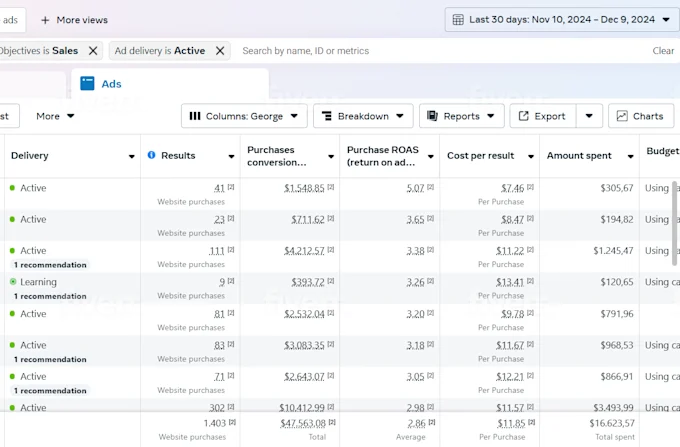Open the date range calendar icon
The height and width of the screenshot is (447, 680).
(x=458, y=20)
